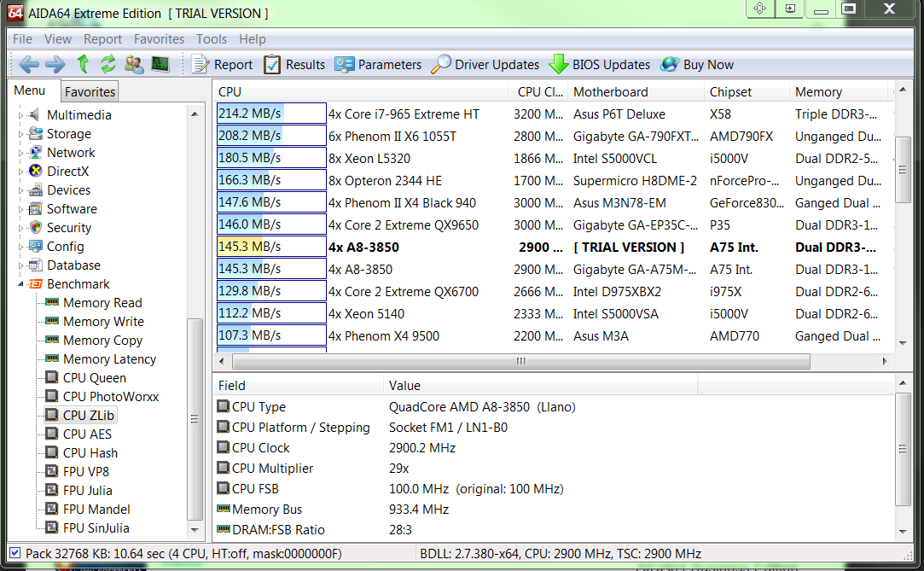This screenshot has height=571, width=924.
Task: Sort by the Chipset column header
Action: (747, 92)
